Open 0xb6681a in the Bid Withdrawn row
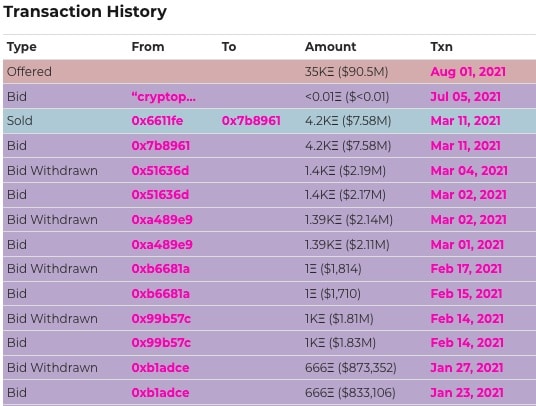This screenshot has width=536, height=406. click(161, 269)
